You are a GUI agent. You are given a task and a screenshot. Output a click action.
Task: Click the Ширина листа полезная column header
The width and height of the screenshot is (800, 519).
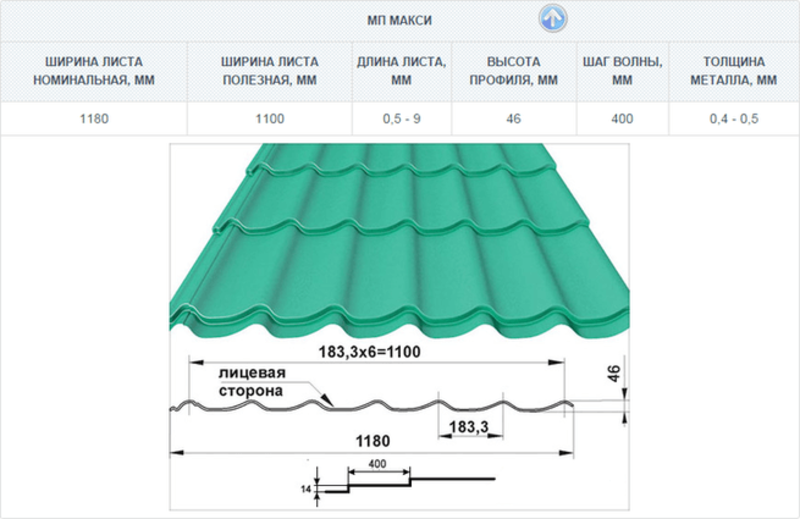(x=269, y=71)
